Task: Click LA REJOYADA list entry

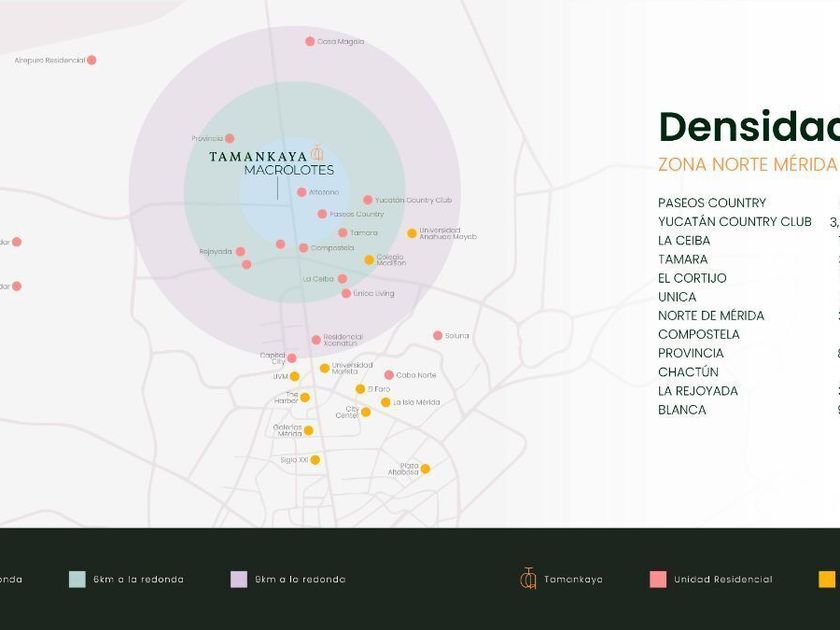Action: [698, 391]
